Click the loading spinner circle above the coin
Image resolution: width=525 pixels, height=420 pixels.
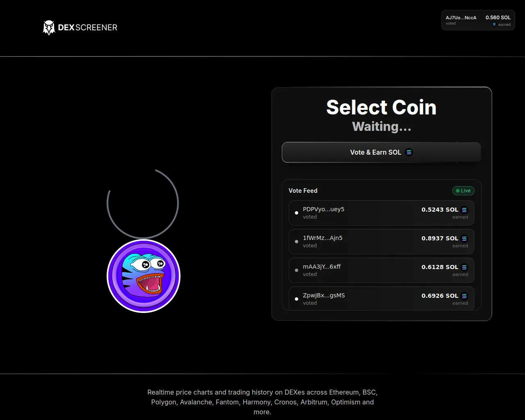tap(143, 203)
